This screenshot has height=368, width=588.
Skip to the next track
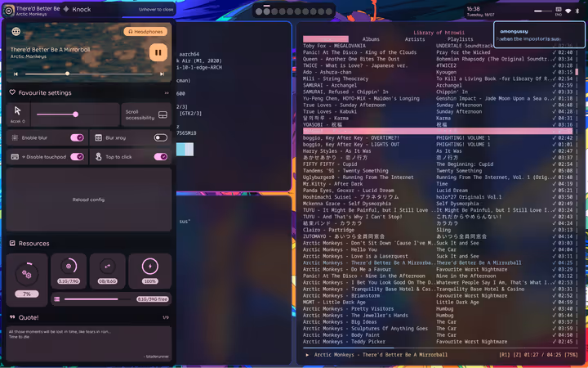click(162, 74)
